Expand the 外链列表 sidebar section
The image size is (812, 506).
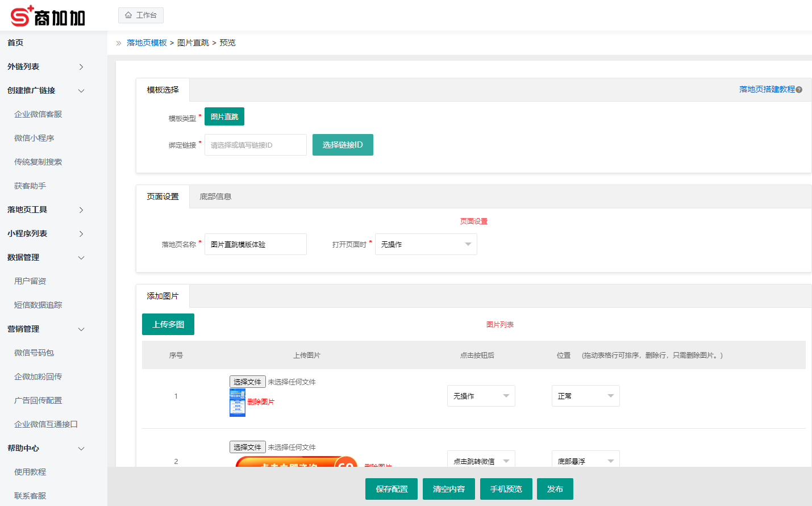[43, 66]
